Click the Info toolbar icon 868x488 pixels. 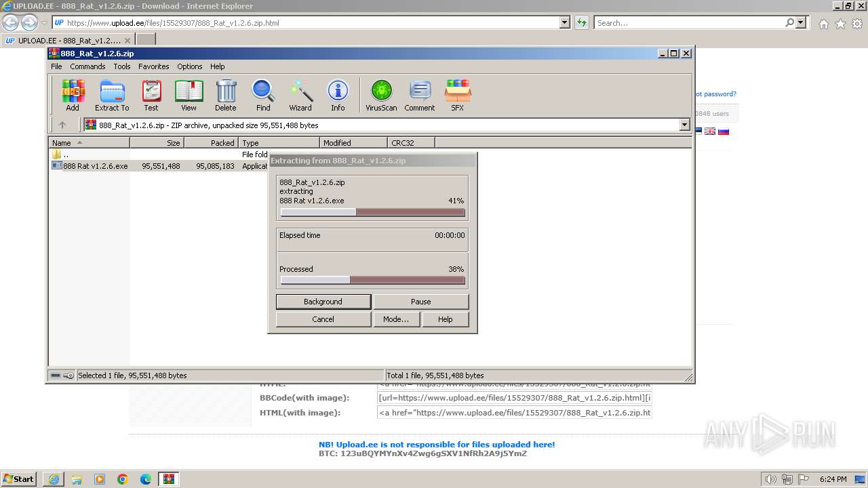coord(338,95)
